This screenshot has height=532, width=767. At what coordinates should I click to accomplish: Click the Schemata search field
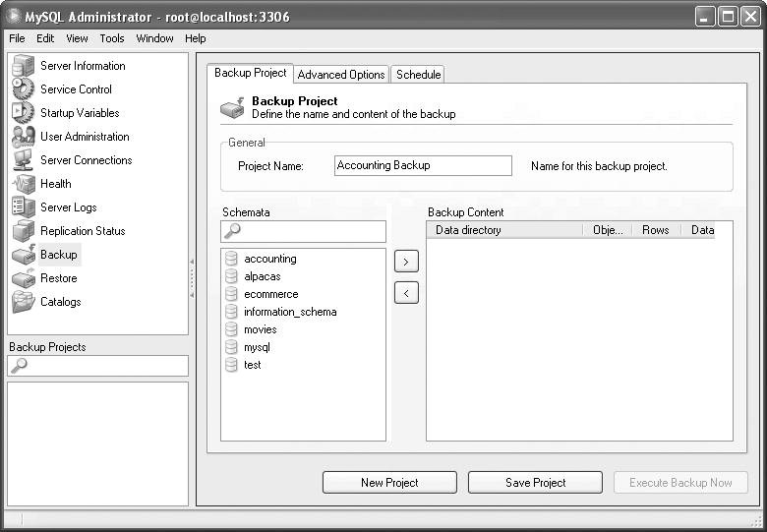[x=303, y=231]
